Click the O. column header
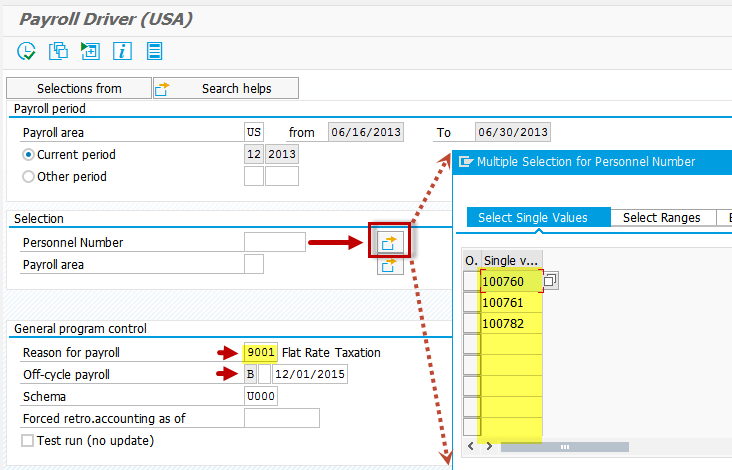Screen dimensions: 732x470 (472, 260)
